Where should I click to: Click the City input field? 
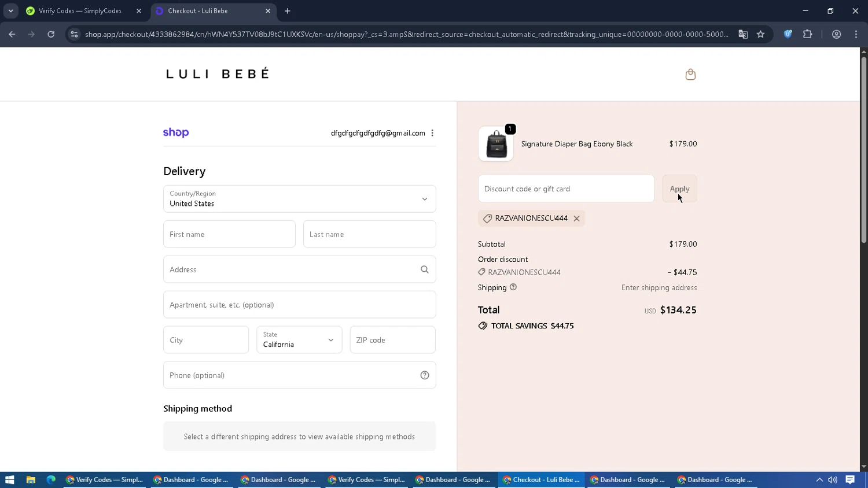click(206, 340)
